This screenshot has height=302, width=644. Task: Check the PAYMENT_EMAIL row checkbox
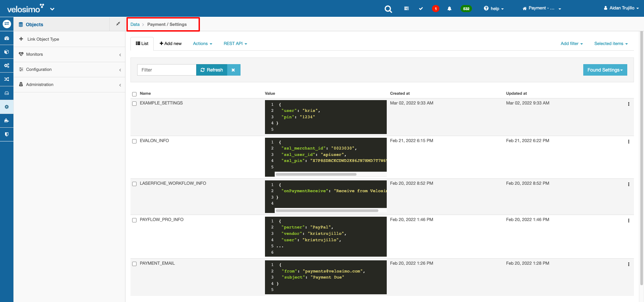[x=135, y=264]
